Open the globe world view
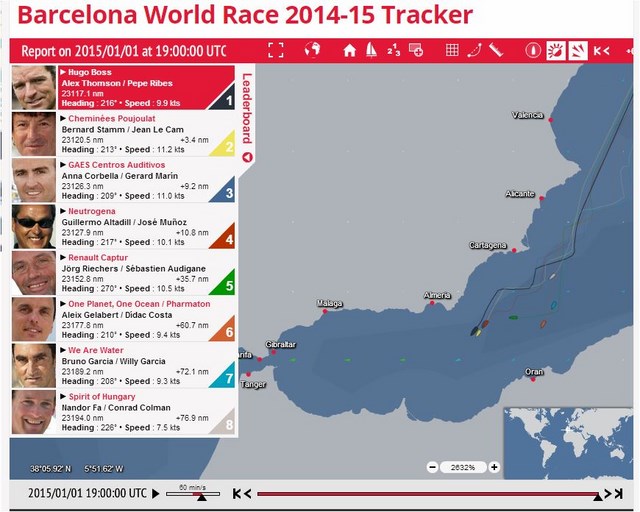The width and height of the screenshot is (640, 512). (313, 50)
